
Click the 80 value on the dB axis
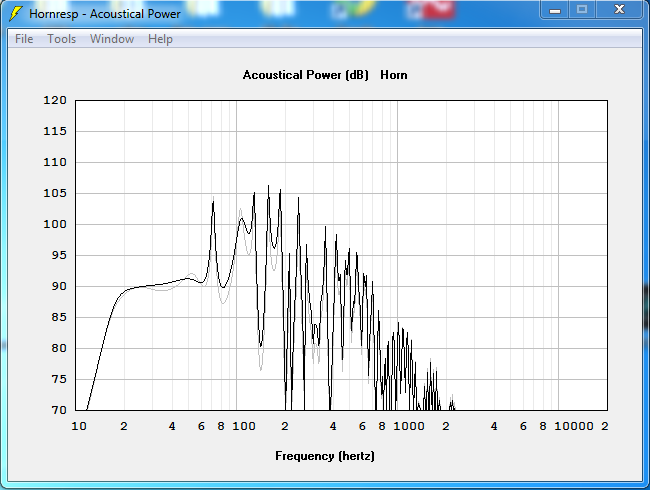[59, 348]
